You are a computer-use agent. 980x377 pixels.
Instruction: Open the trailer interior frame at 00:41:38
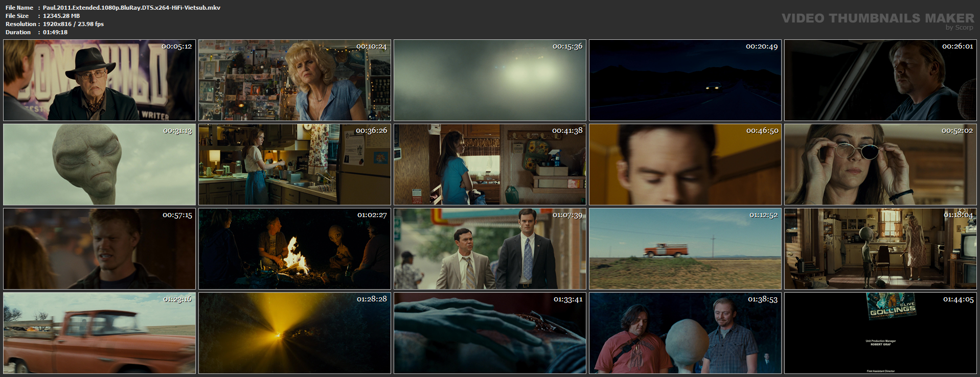click(x=490, y=164)
